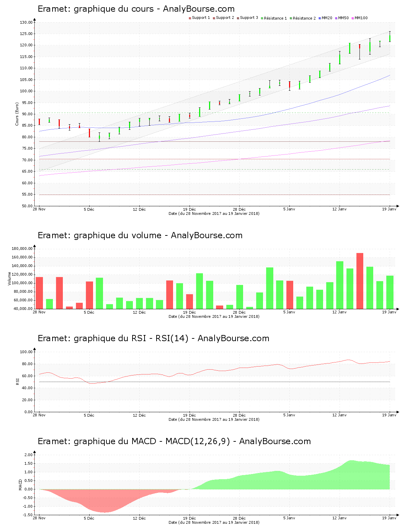Click the red candlestick at 5 Déc on price chart
The height and width of the screenshot is (532, 412).
(89, 133)
